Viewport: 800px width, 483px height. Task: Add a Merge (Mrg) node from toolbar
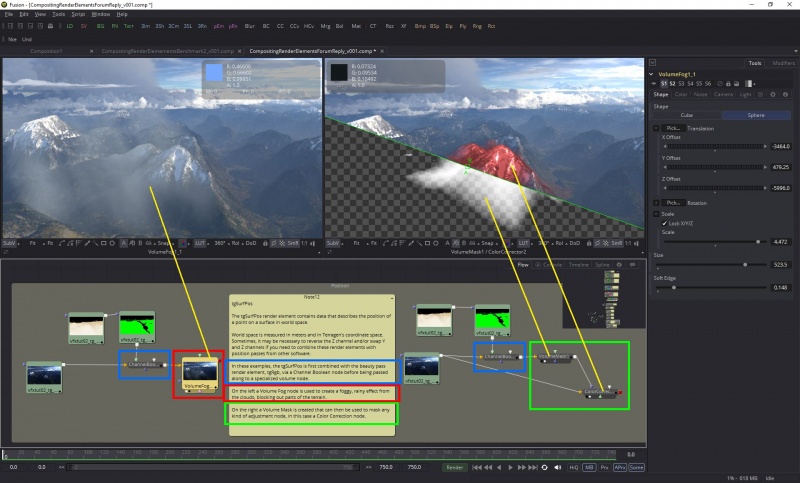325,26
